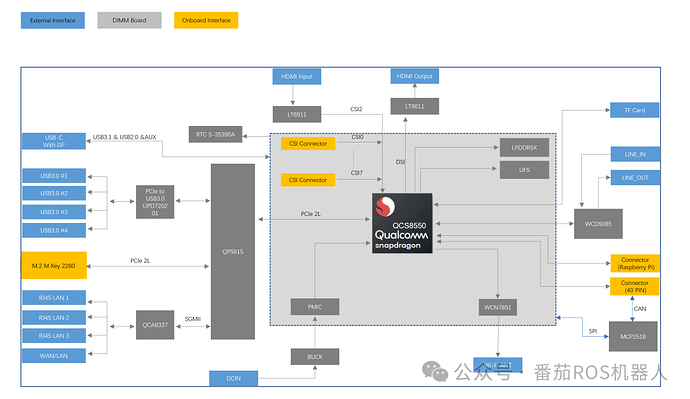Select the USB3.0 #4 block

[54, 230]
